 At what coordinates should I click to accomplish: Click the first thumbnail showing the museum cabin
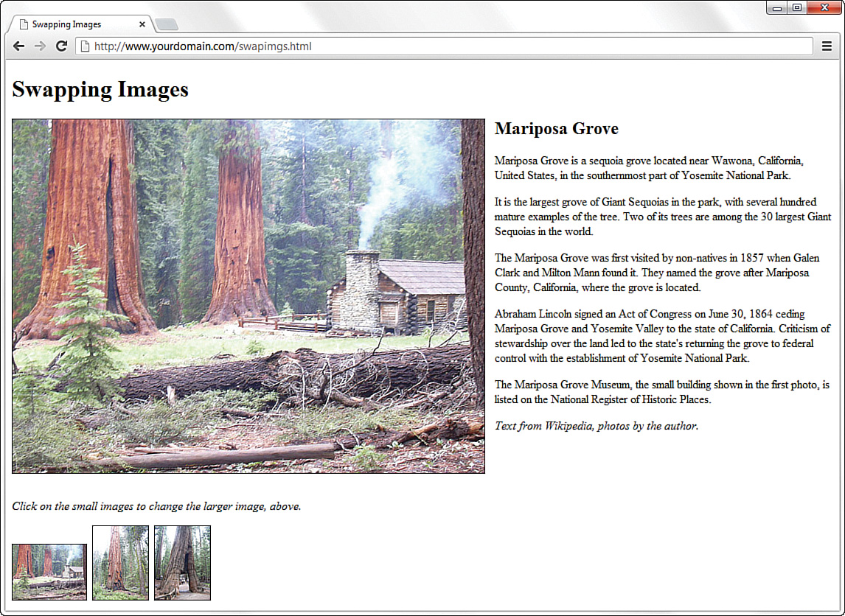coord(49,571)
